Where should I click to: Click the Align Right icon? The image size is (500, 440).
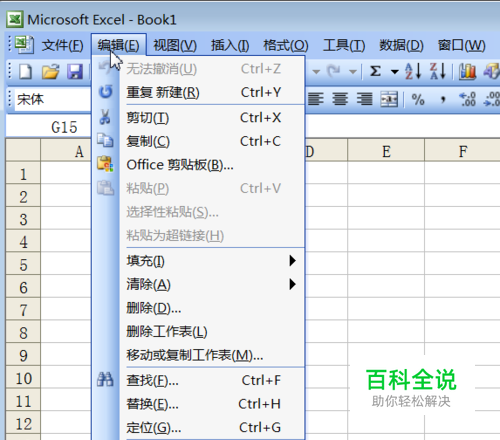click(x=364, y=99)
